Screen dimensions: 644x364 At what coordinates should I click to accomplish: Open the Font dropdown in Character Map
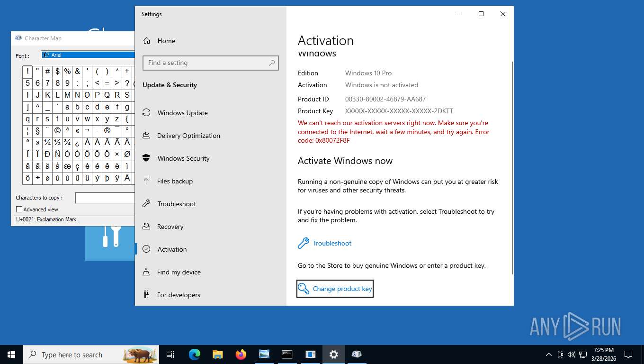(89, 55)
